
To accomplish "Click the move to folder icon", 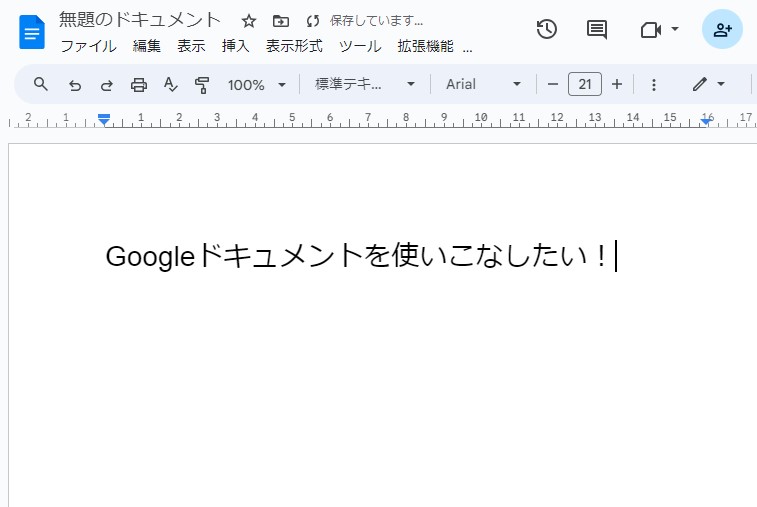I will 281,21.
